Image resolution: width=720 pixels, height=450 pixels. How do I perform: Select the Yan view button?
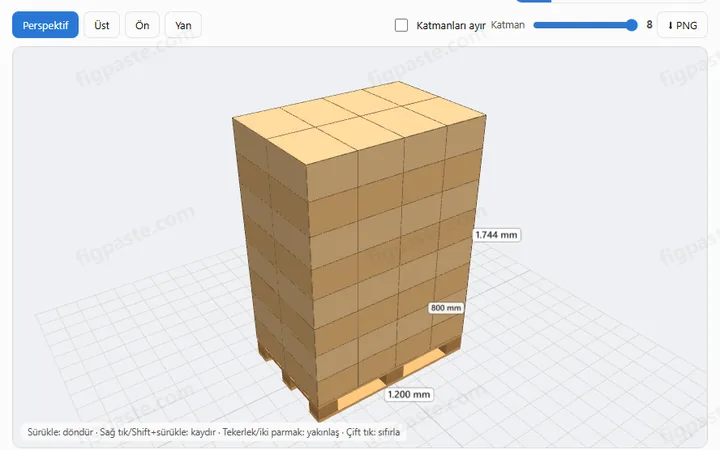(x=183, y=25)
